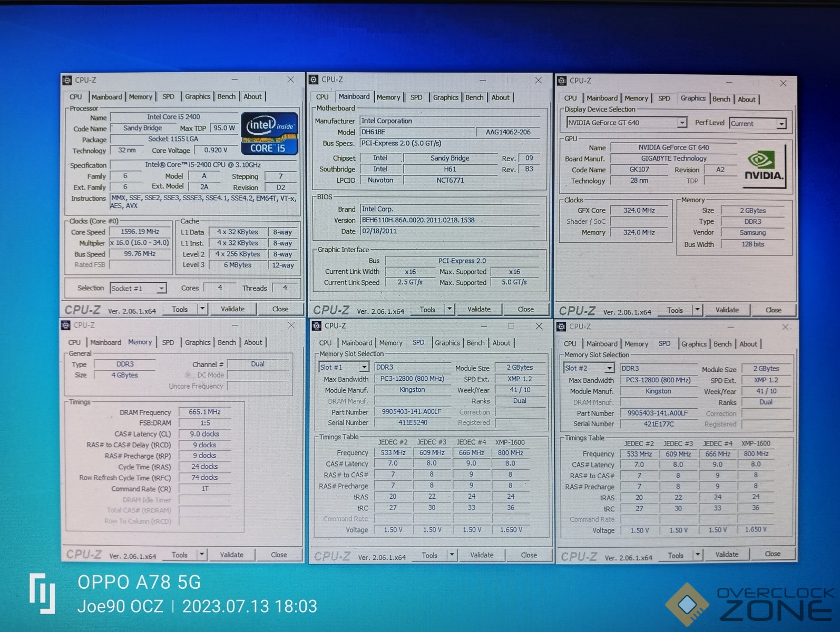Open the Bench tab in the Slot #1 window
The width and height of the screenshot is (840, 632).
tap(475, 343)
